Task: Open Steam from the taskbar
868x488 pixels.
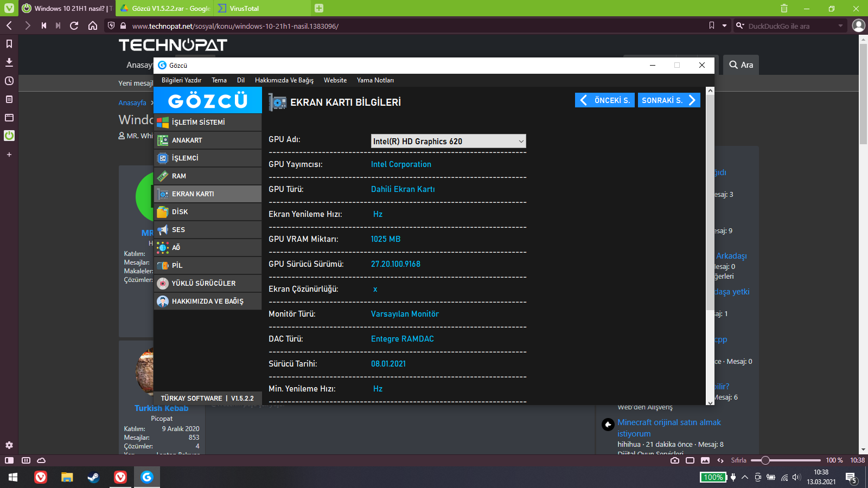Action: pos(93,477)
